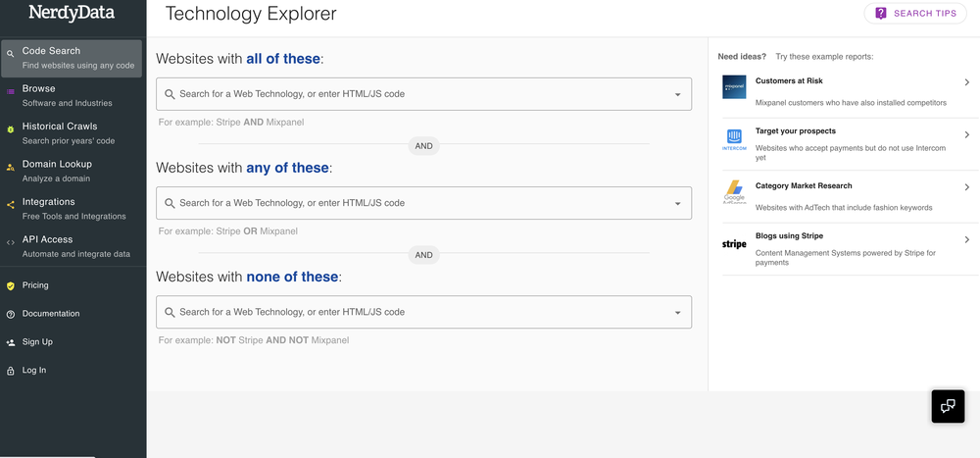Image resolution: width=980 pixels, height=458 pixels.
Task: Select Domain Lookup in sidebar
Action: point(72,171)
